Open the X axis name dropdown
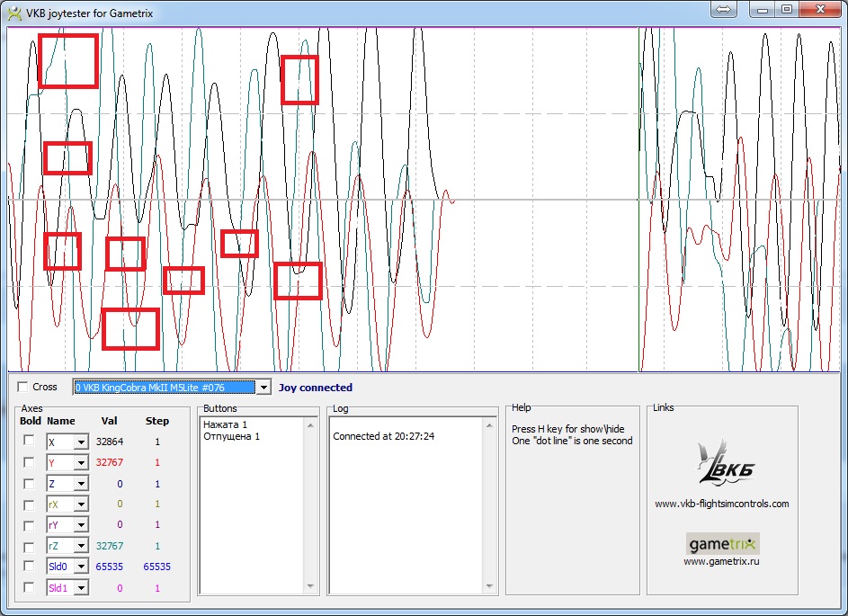This screenshot has width=848, height=616. point(81,442)
